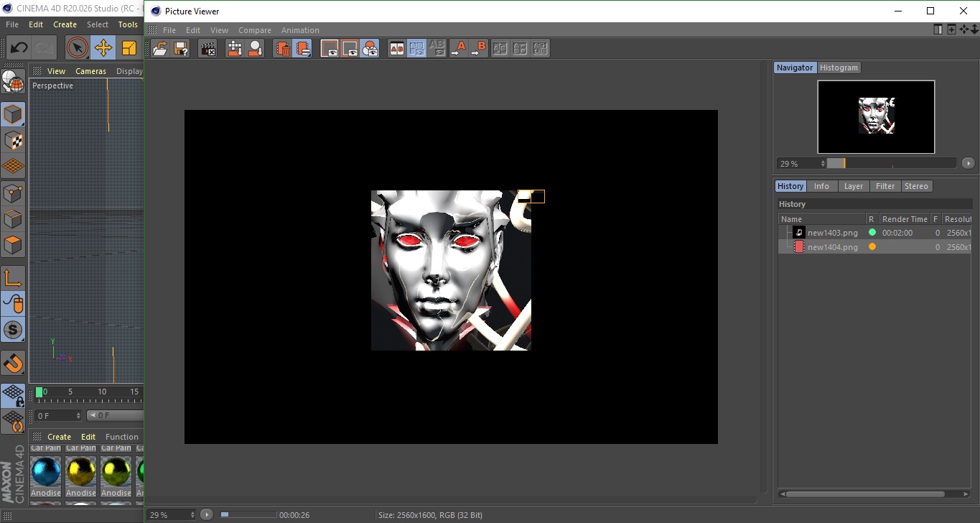This screenshot has width=980, height=523.
Task: Expand the round arrow next to navigator slider
Action: [x=968, y=164]
